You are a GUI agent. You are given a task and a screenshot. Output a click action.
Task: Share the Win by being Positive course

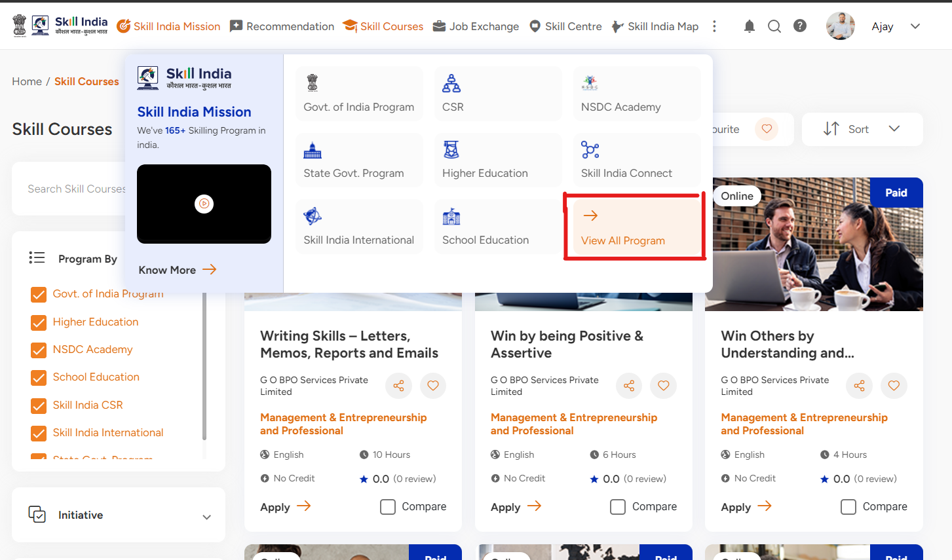tap(629, 386)
